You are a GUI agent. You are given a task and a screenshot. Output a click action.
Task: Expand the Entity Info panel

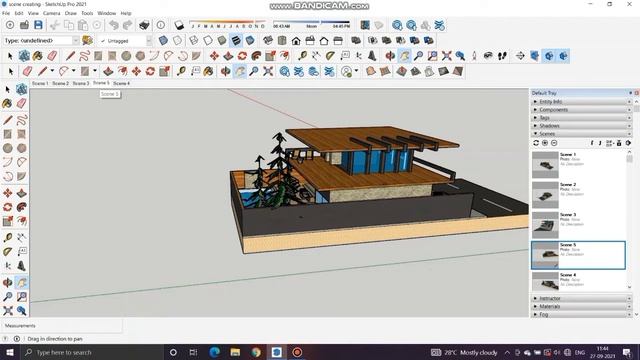click(x=582, y=101)
